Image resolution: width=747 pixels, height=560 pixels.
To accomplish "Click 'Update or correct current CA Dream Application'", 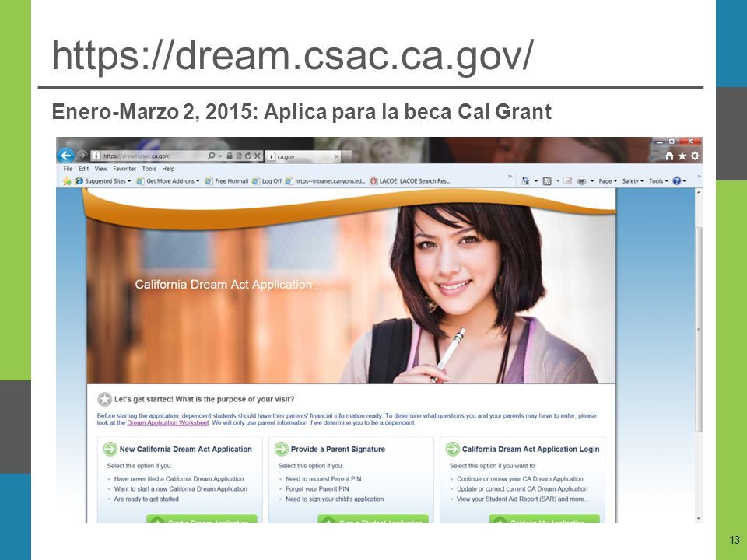I will click(522, 489).
